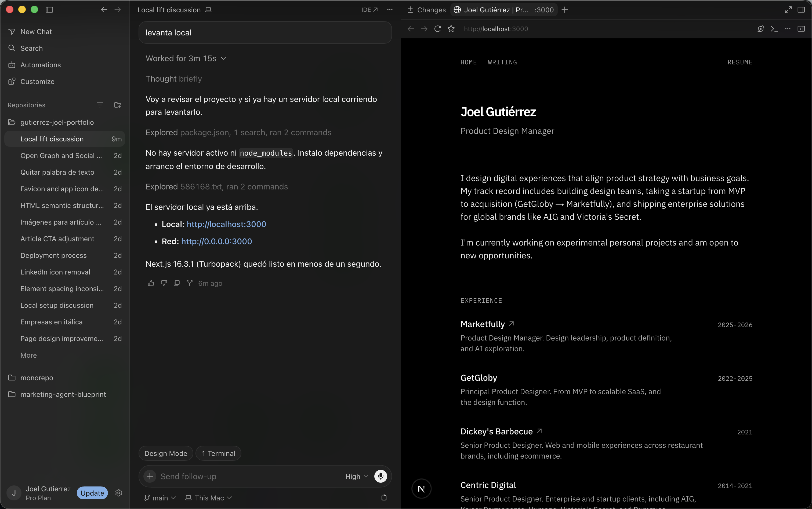
Task: Open the Customize section
Action: [x=65, y=82]
